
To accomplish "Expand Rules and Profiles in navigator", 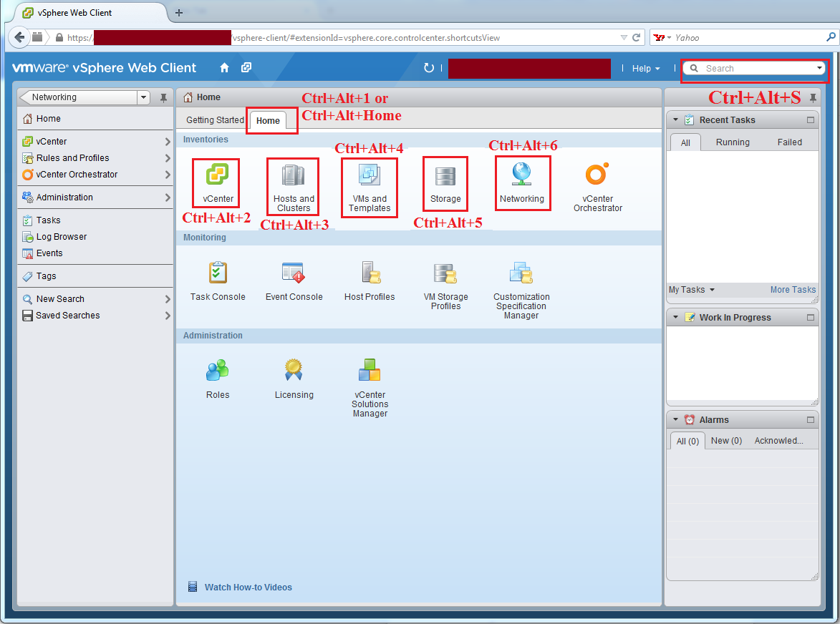I will pyautogui.click(x=168, y=158).
